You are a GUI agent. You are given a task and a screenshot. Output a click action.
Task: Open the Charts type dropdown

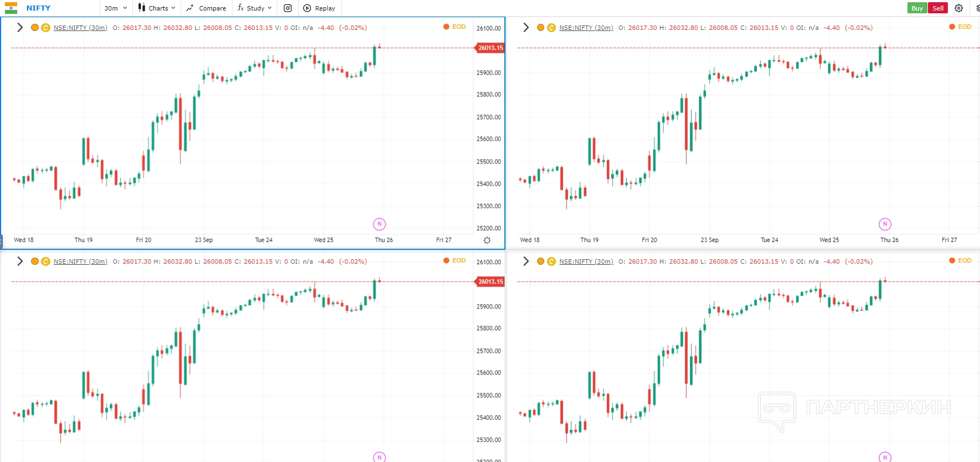click(x=157, y=8)
